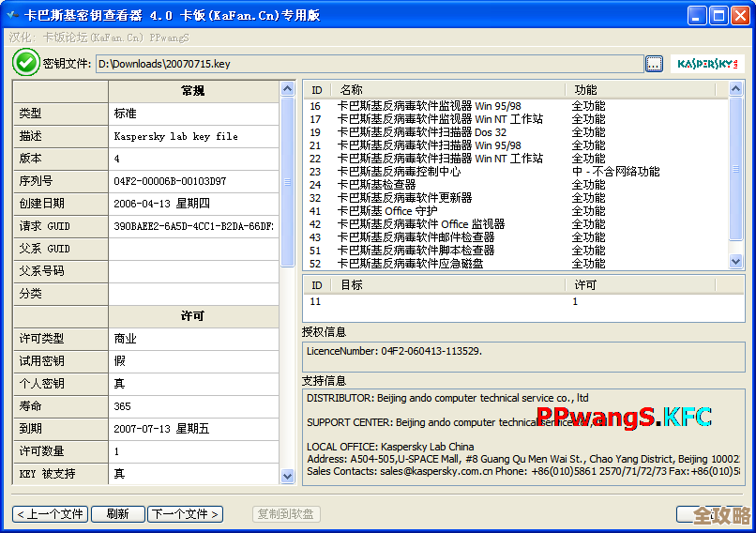Click the product list scrollbar thumb

click(735, 168)
